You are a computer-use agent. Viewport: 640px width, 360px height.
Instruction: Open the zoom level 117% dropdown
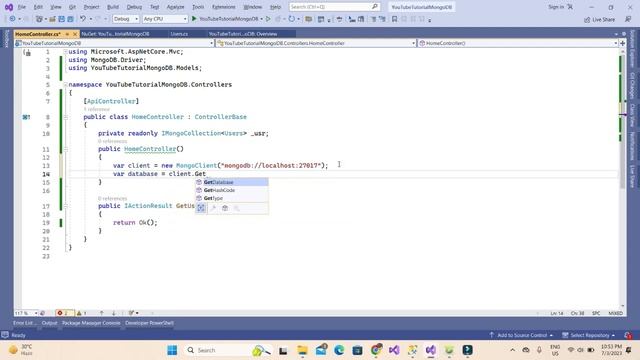(x=26, y=313)
